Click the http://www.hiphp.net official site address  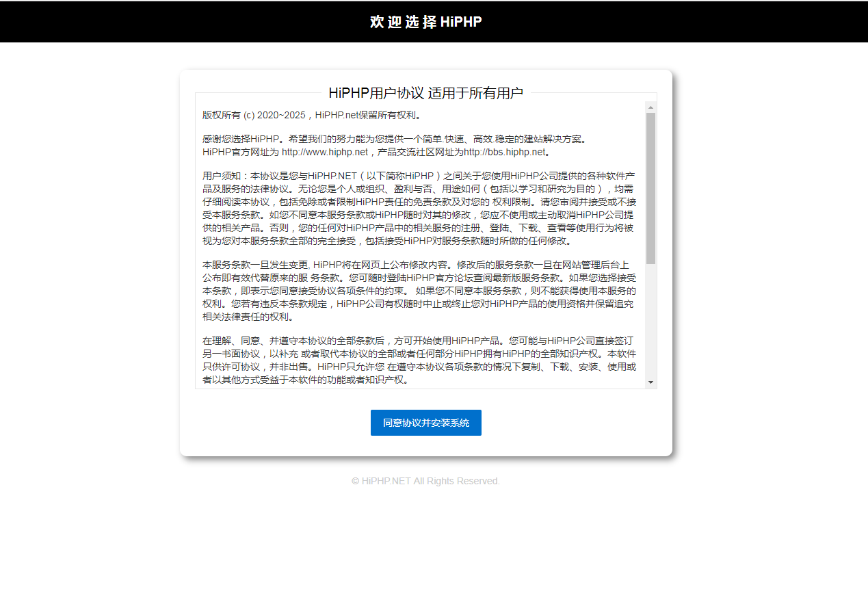point(325,152)
